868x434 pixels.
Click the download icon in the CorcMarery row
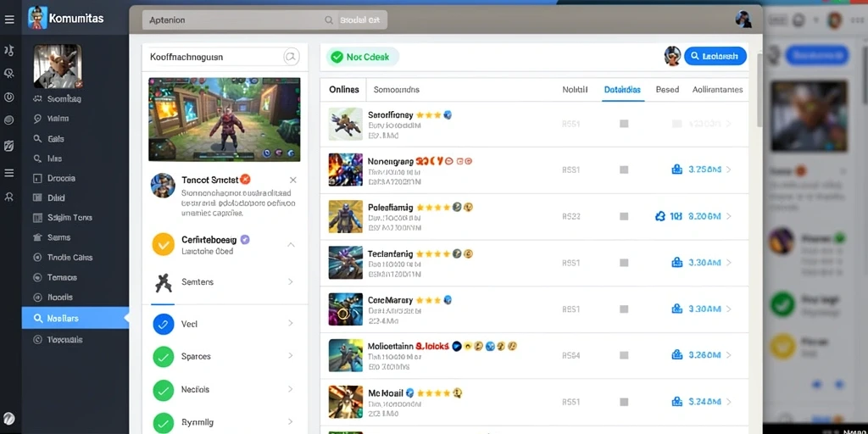676,309
